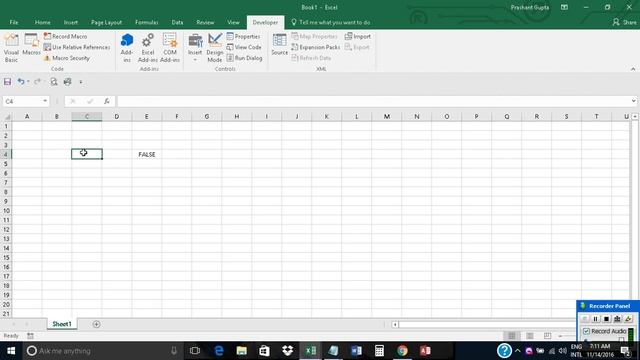This screenshot has width=640, height=360.
Task: Open Undo history dropdown arrow
Action: click(28, 82)
